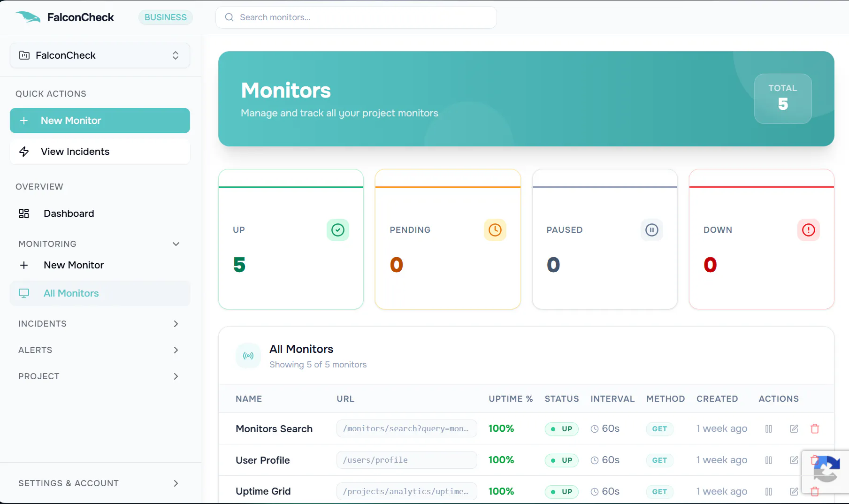
Task: Click the 60s interval in Uptime Grid row
Action: point(605,491)
